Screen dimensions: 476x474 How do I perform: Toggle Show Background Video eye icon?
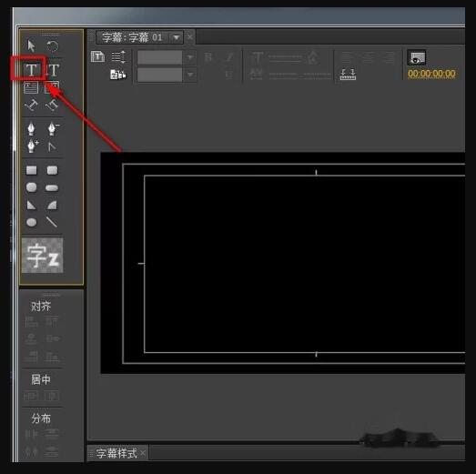tap(417, 57)
